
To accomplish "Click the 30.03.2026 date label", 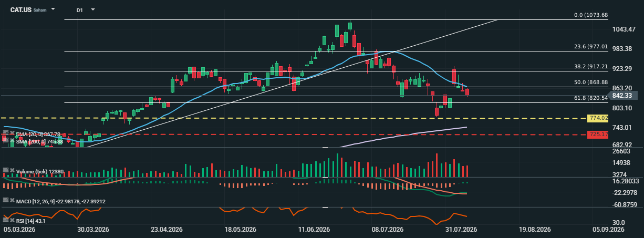I will pyautogui.click(x=93, y=230).
